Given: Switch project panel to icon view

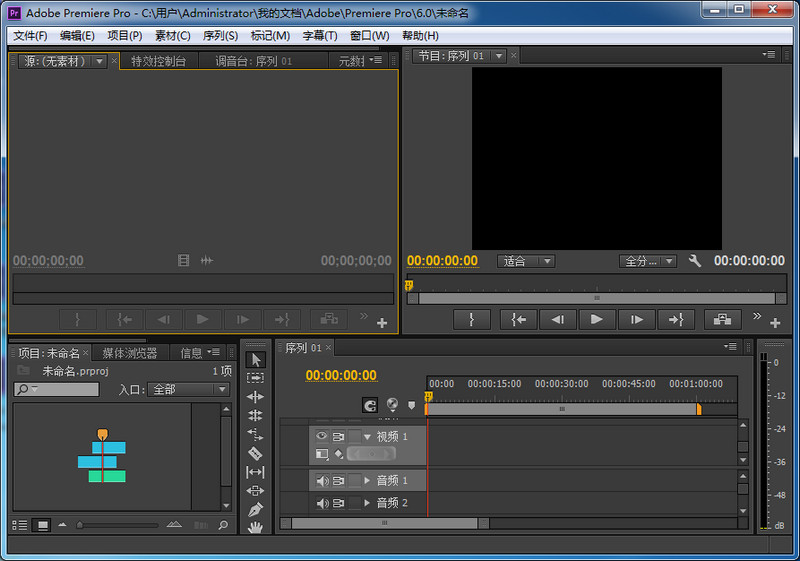Looking at the screenshot, I should tap(42, 525).
